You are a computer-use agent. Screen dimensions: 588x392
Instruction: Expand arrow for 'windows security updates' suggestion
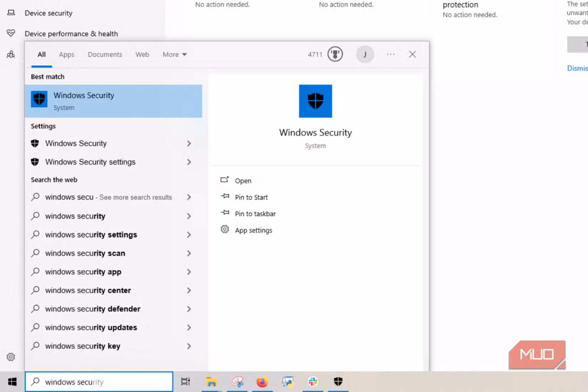coord(189,327)
